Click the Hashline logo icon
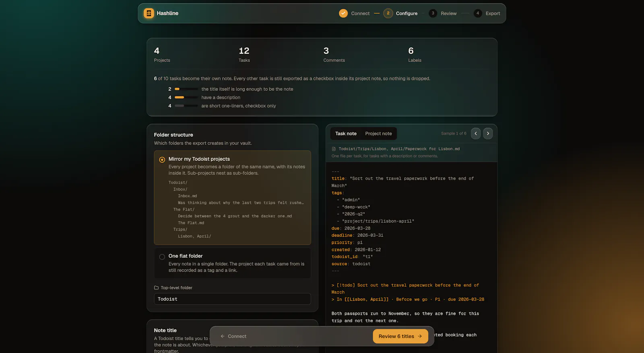The height and width of the screenshot is (353, 644). coord(149,13)
